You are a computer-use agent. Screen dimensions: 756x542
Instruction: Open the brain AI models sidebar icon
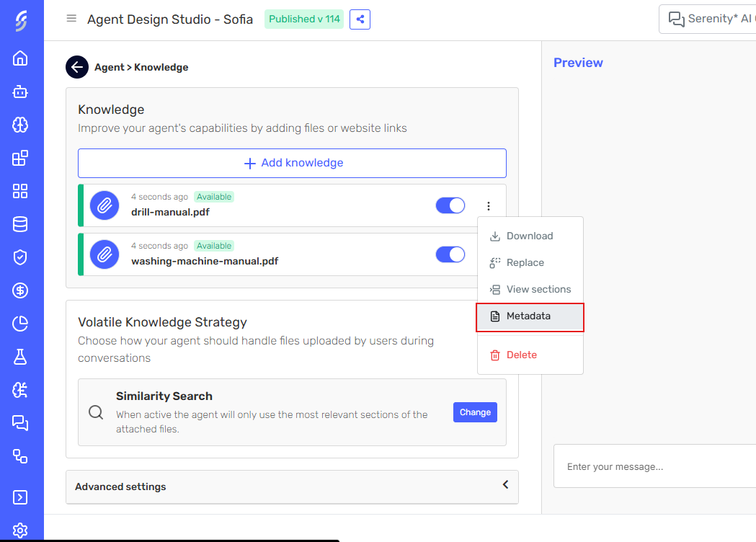[x=20, y=125]
